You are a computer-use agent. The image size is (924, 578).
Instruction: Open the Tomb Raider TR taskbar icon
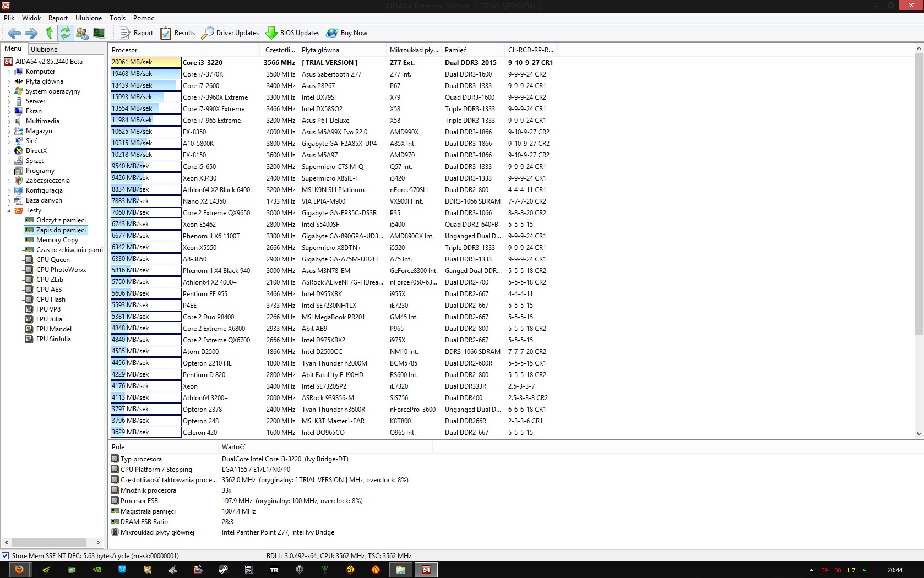point(274,570)
